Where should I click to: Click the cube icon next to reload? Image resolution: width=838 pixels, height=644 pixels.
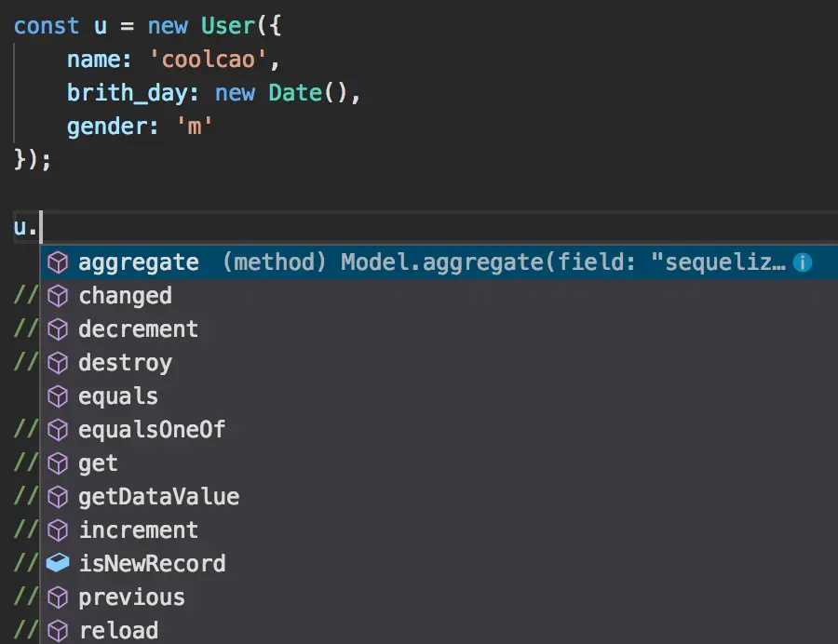point(58,631)
